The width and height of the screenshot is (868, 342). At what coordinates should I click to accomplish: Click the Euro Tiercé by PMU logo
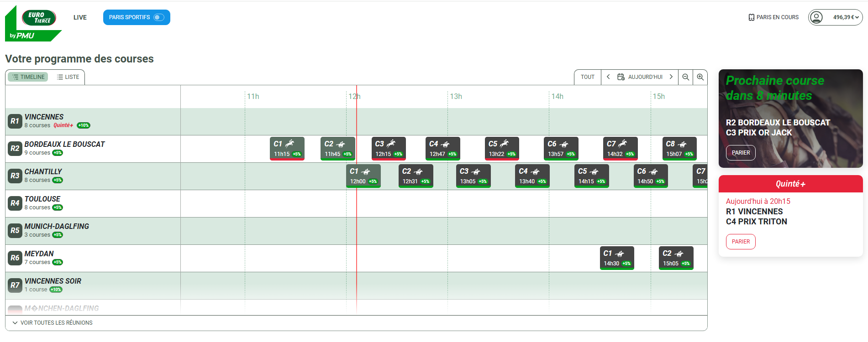pyautogui.click(x=33, y=24)
